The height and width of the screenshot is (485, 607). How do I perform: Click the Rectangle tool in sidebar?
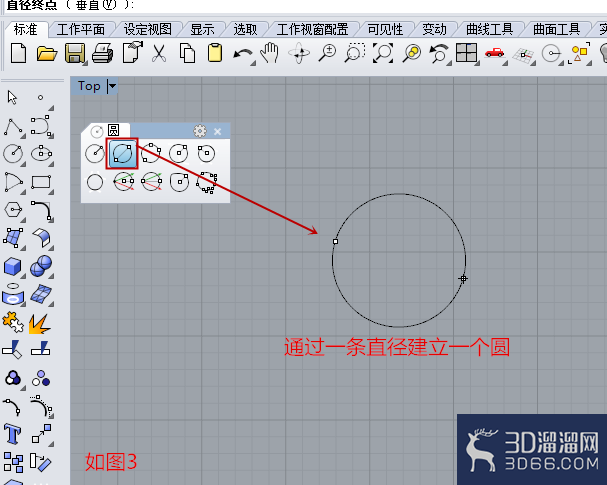pyautogui.click(x=41, y=182)
